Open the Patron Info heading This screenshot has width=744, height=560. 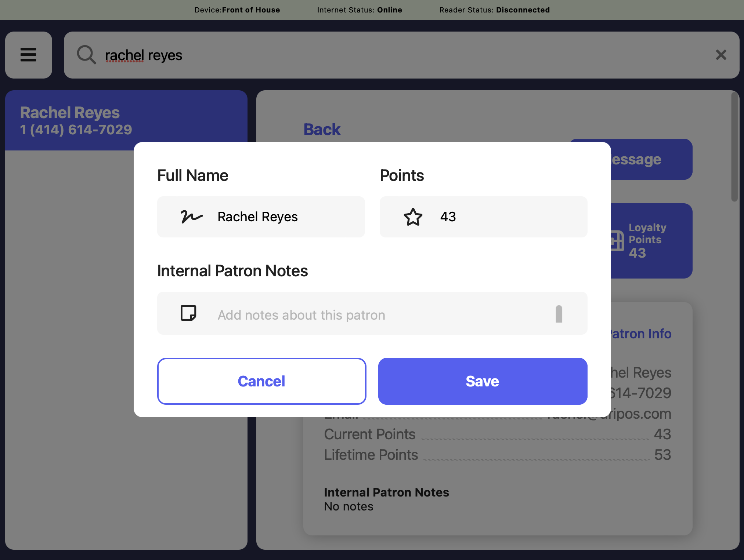tap(641, 334)
